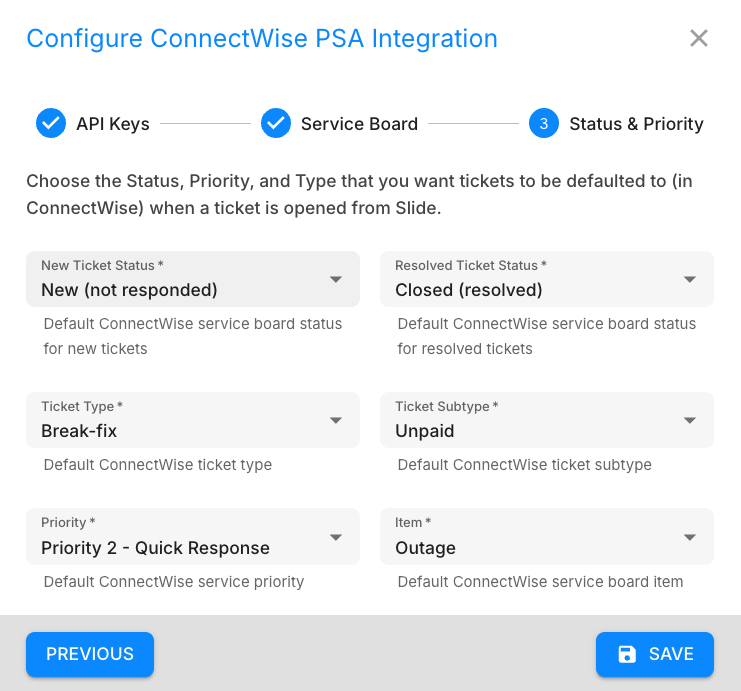741x691 pixels.
Task: Select the Status & Priority step label
Action: pyautogui.click(x=636, y=124)
